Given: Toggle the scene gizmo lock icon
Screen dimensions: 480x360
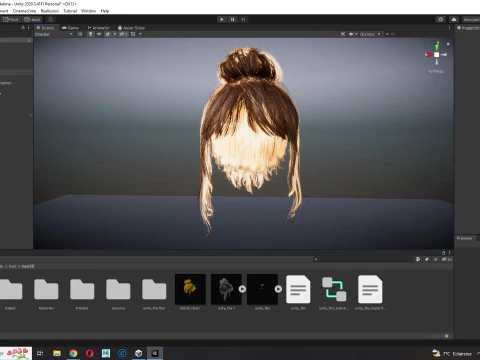Looking at the screenshot, I should pyautogui.click(x=448, y=44).
